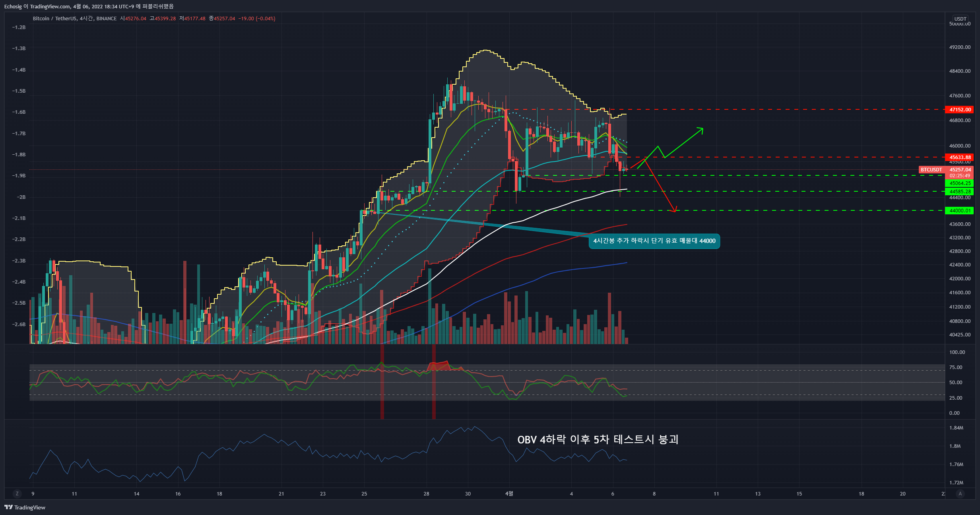
Task: Click date 30 on the time axis
Action: click(468, 494)
